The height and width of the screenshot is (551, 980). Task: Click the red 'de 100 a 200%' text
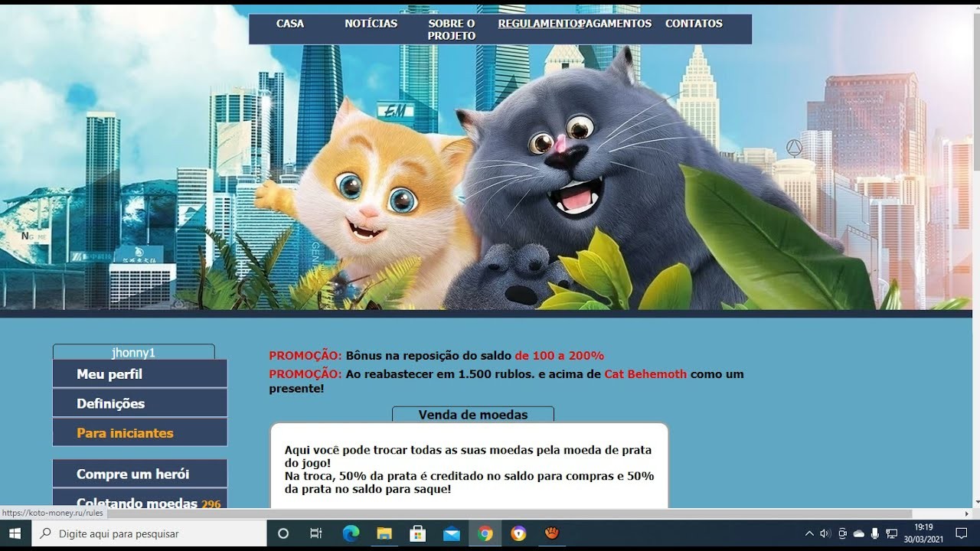tap(559, 356)
